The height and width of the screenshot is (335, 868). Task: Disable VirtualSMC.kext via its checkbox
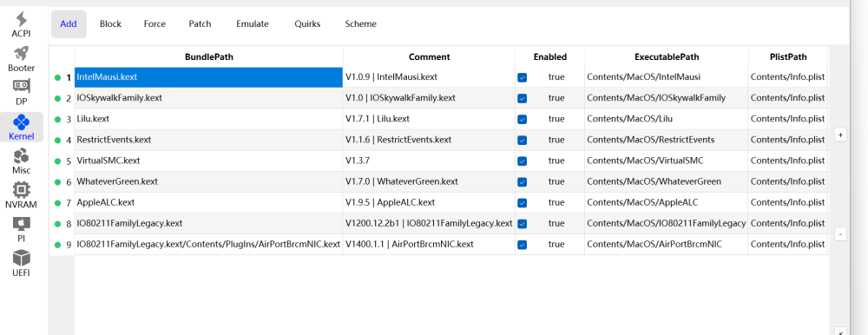(x=522, y=161)
